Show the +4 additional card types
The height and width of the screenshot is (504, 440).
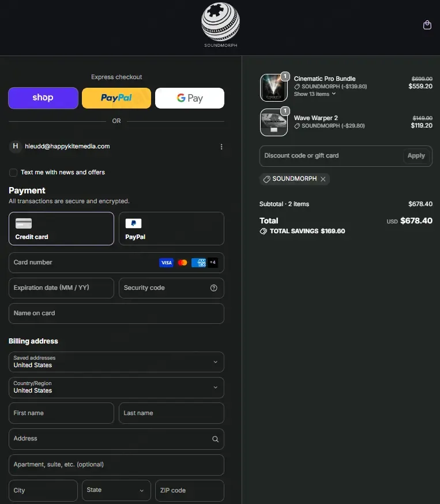click(x=213, y=263)
